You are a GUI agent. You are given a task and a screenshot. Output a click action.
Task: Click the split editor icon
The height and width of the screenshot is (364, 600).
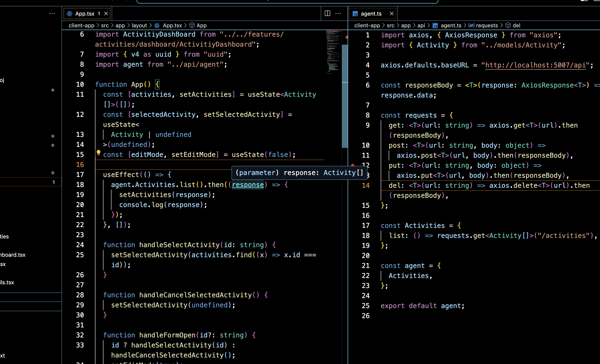[327, 13]
